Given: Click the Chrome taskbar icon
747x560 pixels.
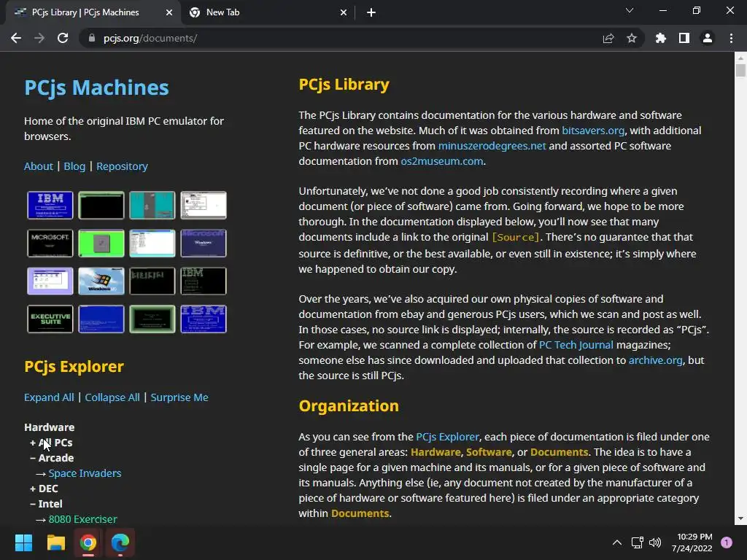Looking at the screenshot, I should point(88,542).
